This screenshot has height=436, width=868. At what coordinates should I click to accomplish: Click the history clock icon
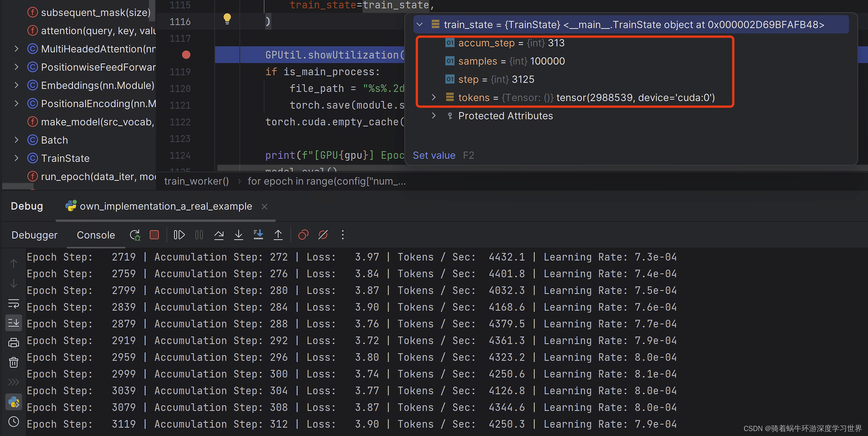click(x=14, y=422)
